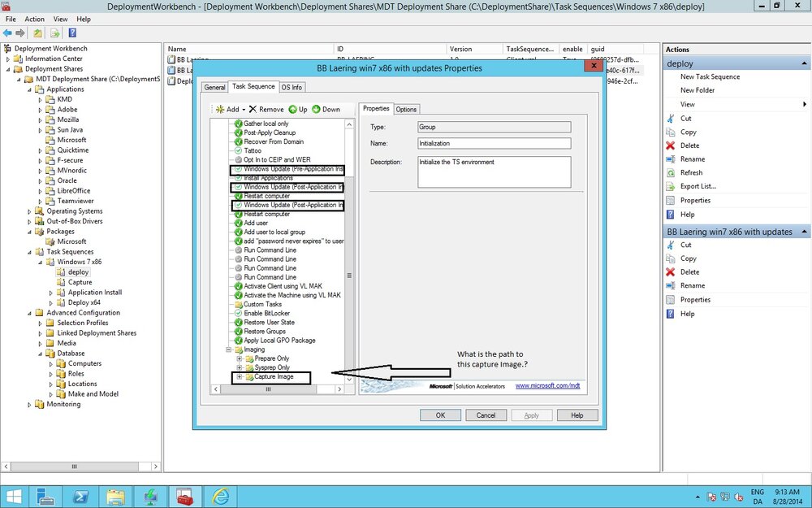
Task: Open Internet Explorer from taskbar
Action: [220, 497]
